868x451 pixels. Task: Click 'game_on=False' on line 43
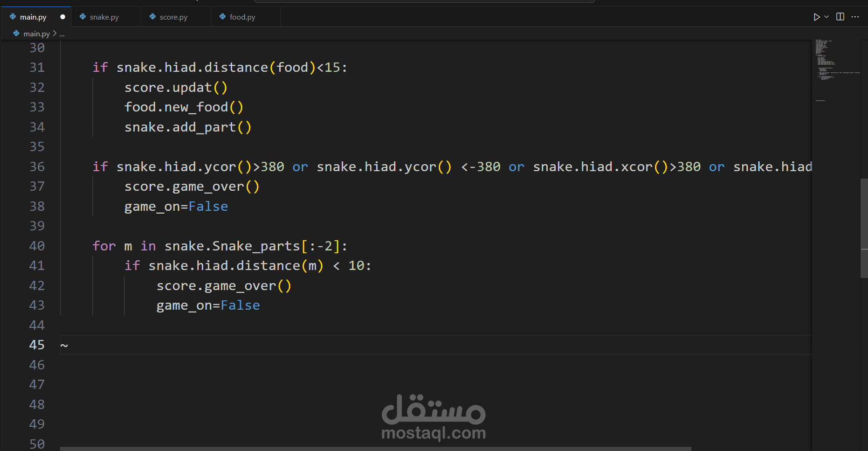coord(208,305)
